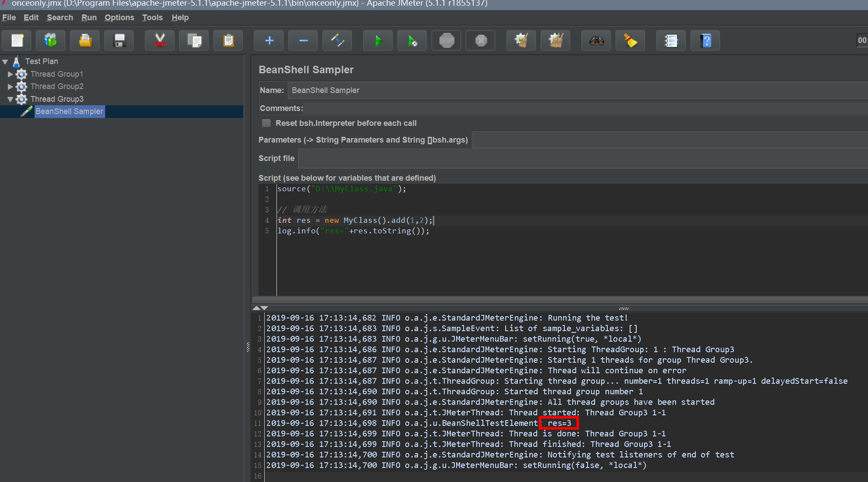Click the Parameters input field
This screenshot has height=482, width=868.
670,140
